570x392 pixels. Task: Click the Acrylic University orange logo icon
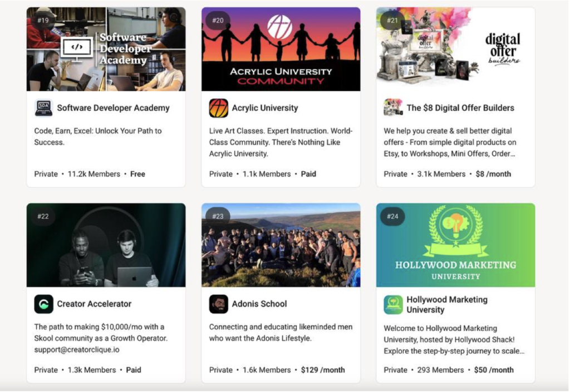(218, 108)
